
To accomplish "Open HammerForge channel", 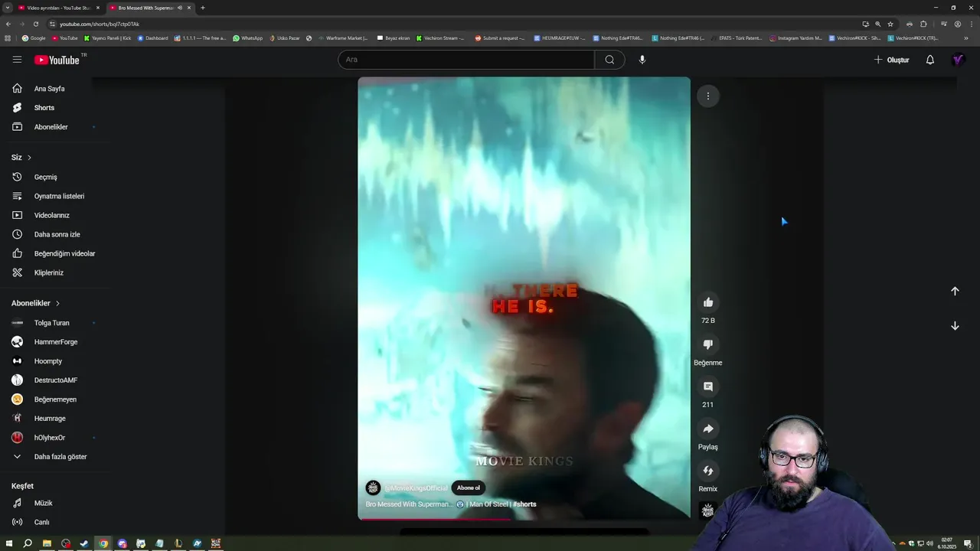I will coord(54,342).
